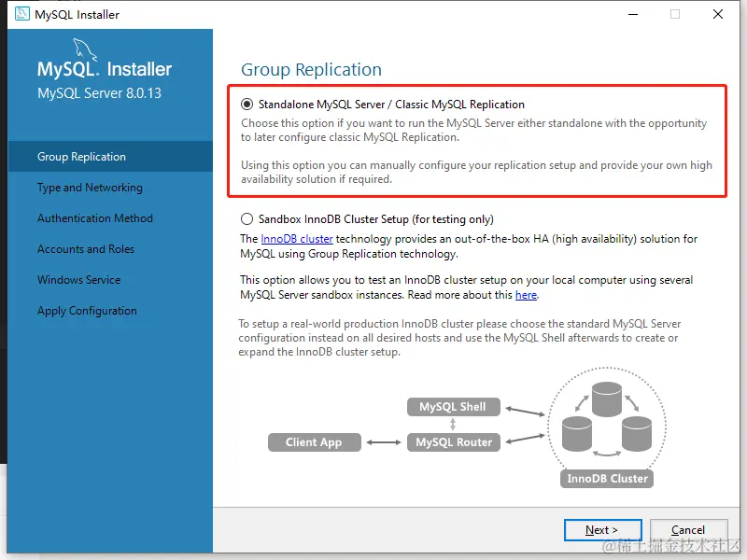Click the MySQL Router diagram box
The height and width of the screenshot is (560, 747).
coord(454,441)
